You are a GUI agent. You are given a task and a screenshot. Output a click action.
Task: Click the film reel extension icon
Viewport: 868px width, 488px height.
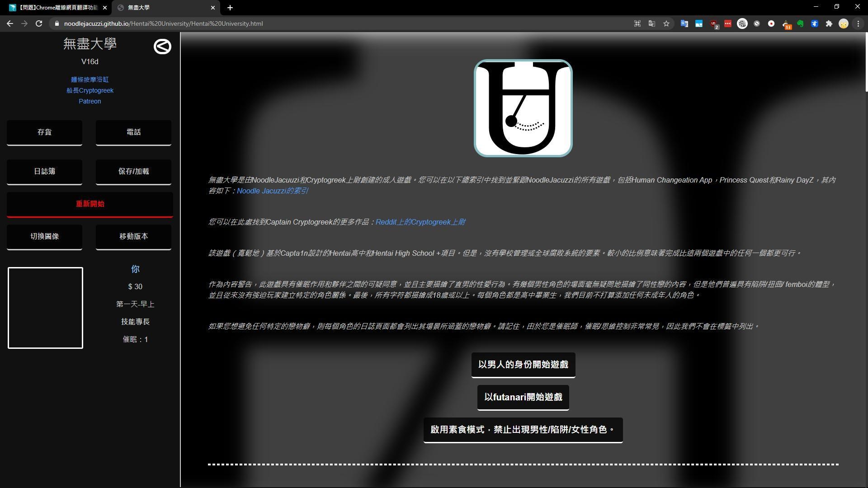(x=742, y=23)
